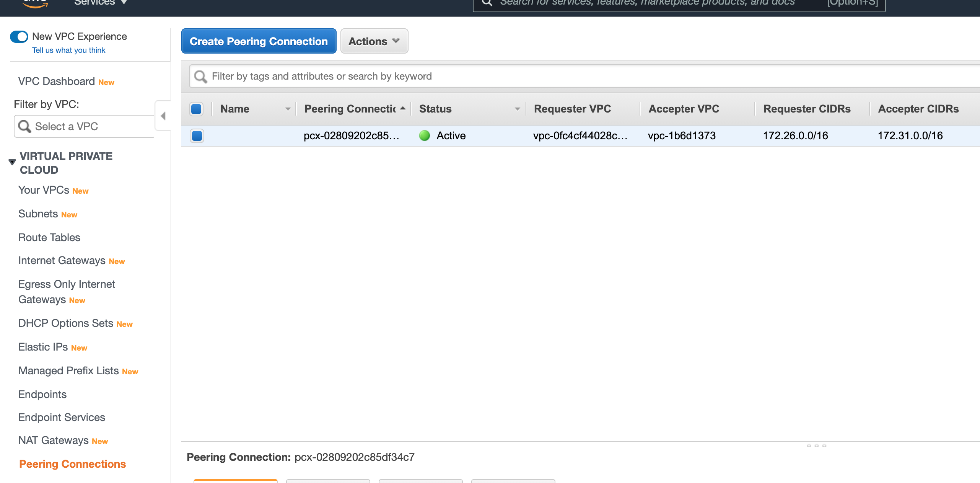Open the Status column dropdown arrow
Viewport: 980px width, 483px height.
[x=518, y=109]
